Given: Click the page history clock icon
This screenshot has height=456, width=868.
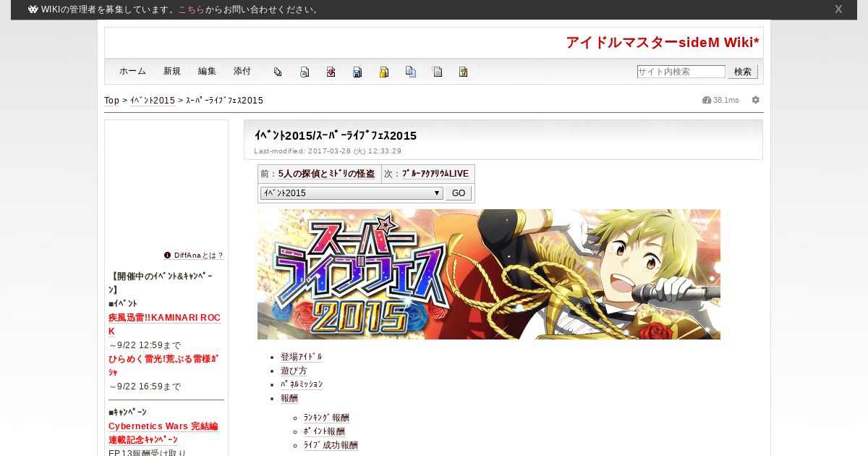Looking at the screenshot, I should point(305,72).
